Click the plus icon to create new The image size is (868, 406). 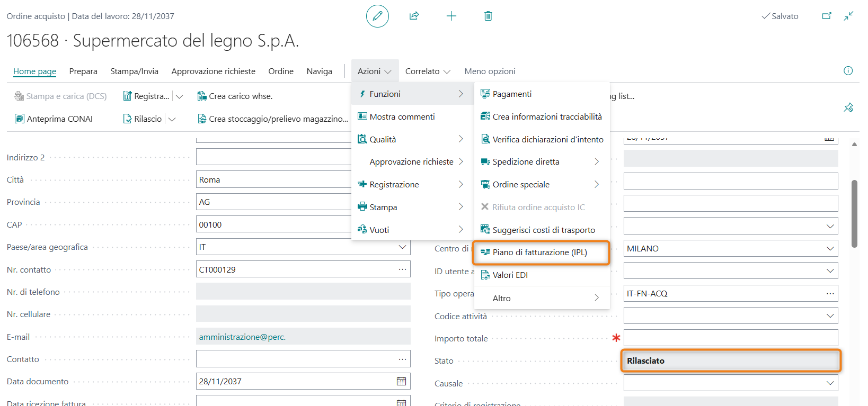tap(451, 16)
